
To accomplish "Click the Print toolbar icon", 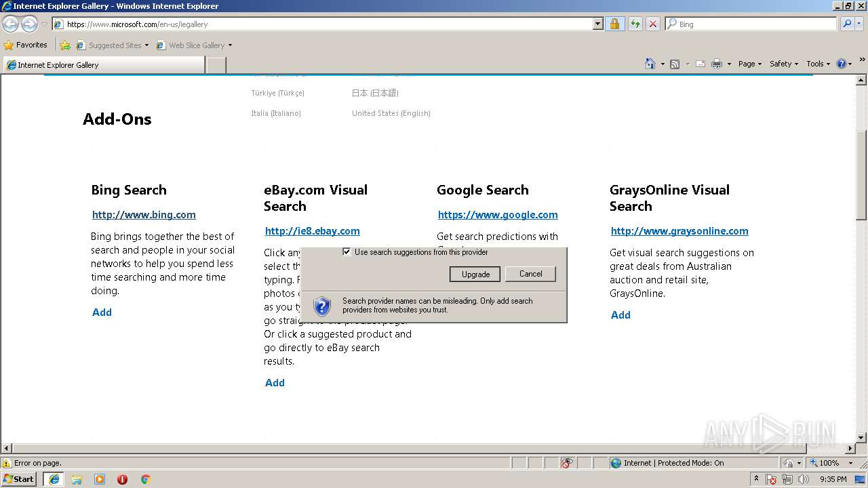I will click(x=717, y=64).
